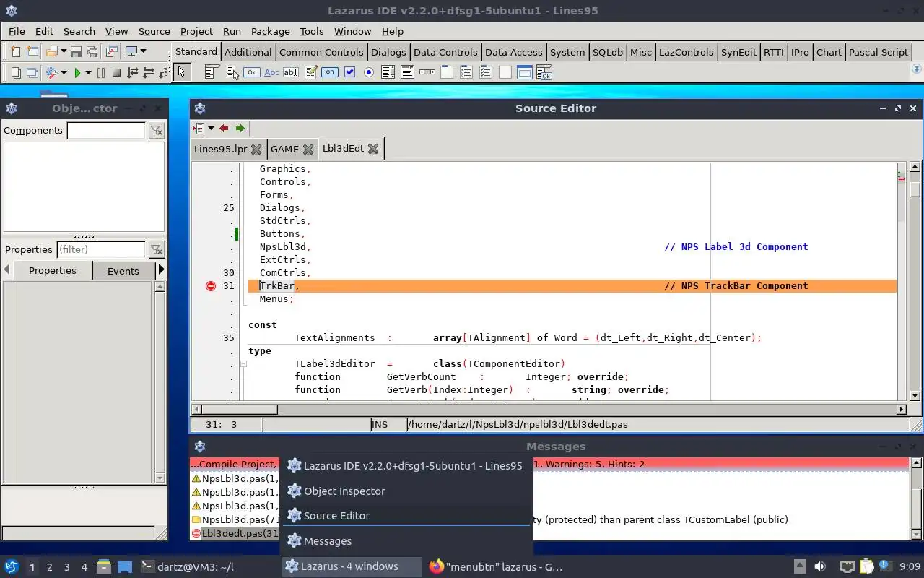Open the Project menu

pos(196,31)
